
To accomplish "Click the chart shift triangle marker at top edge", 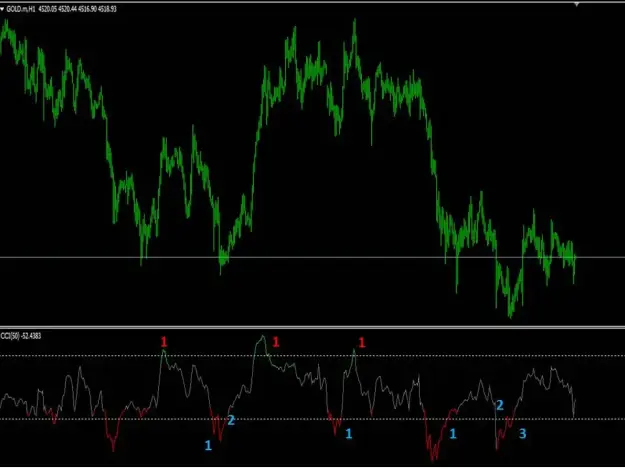I will pos(576,4).
